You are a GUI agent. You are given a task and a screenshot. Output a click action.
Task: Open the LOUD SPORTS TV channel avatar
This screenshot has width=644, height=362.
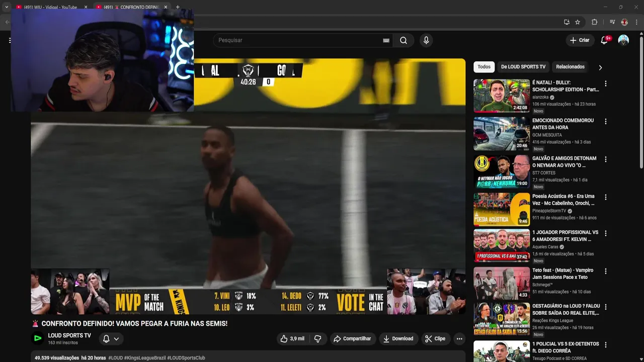38,338
